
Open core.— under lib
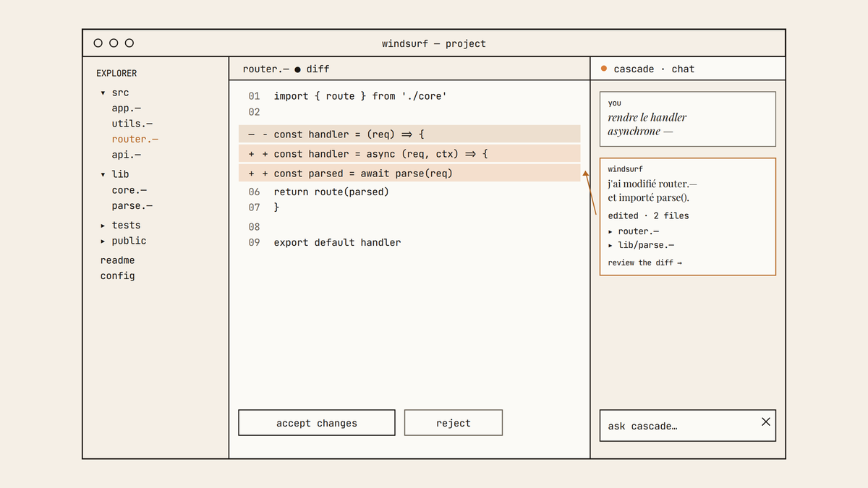[129, 190]
